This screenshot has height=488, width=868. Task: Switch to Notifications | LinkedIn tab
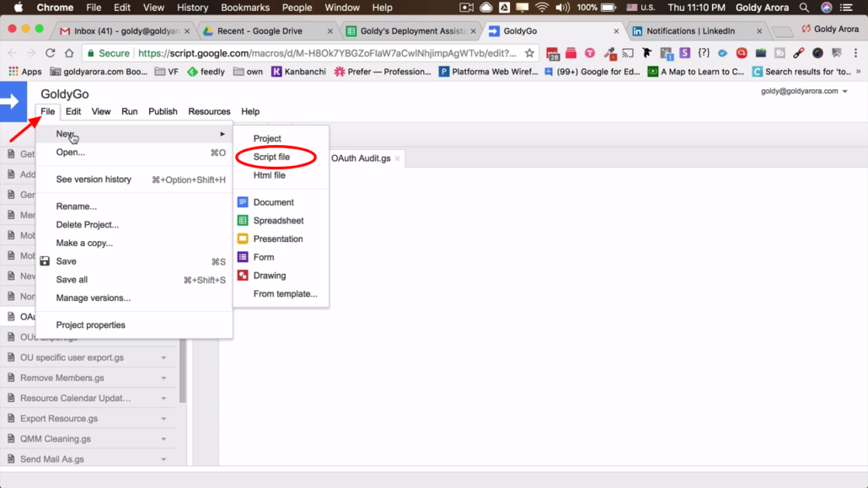click(697, 31)
